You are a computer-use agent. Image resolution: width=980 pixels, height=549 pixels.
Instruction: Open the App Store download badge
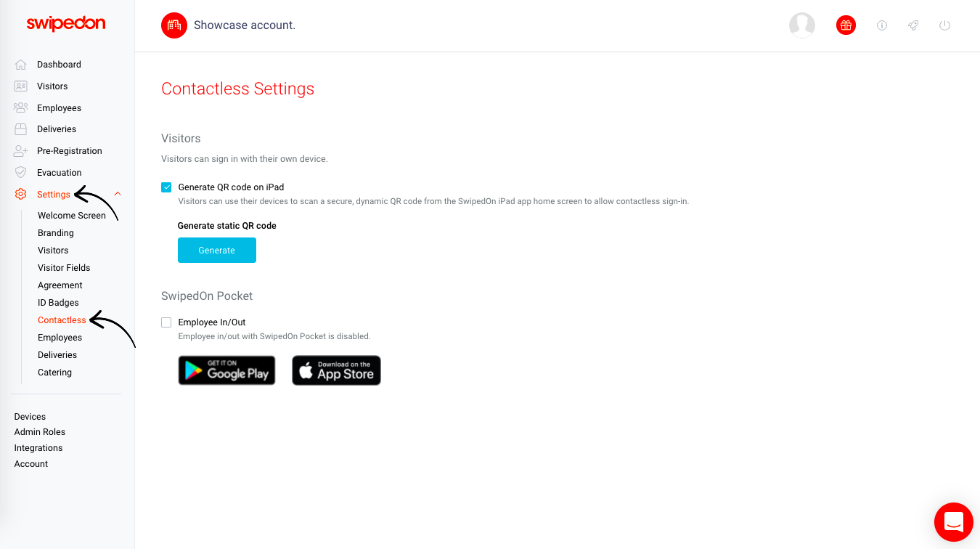coord(336,370)
